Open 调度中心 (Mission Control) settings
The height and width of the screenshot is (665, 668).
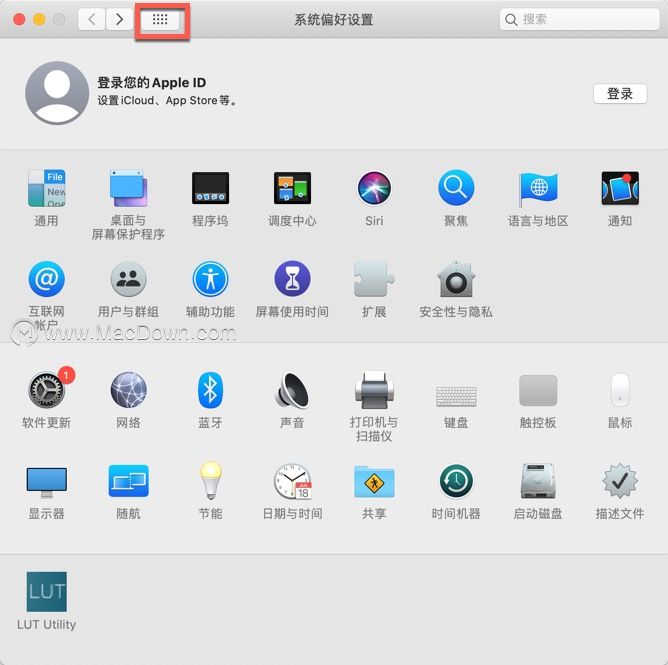click(x=292, y=188)
